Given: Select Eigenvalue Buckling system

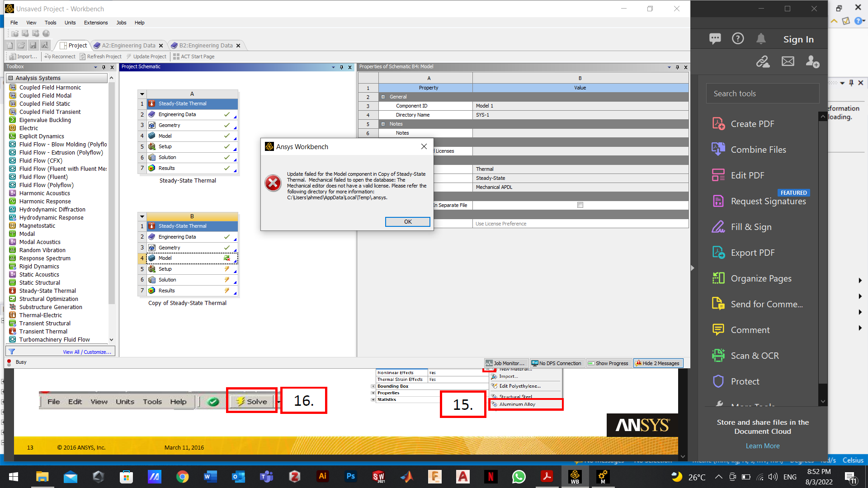Looking at the screenshot, I should click(x=45, y=120).
